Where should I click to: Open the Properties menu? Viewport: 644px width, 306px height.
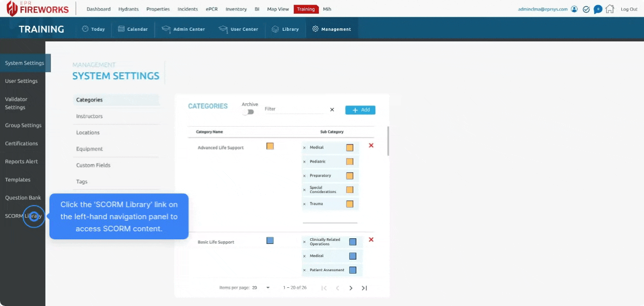click(x=158, y=9)
